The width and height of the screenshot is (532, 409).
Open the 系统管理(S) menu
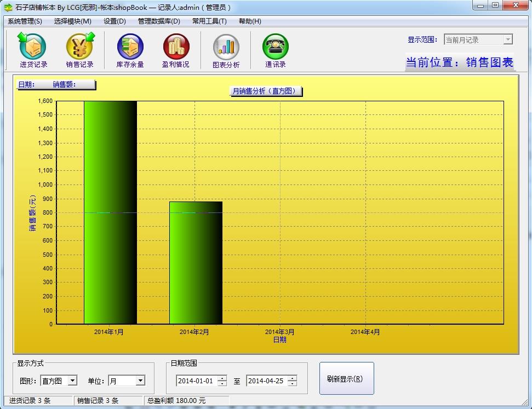(25, 21)
